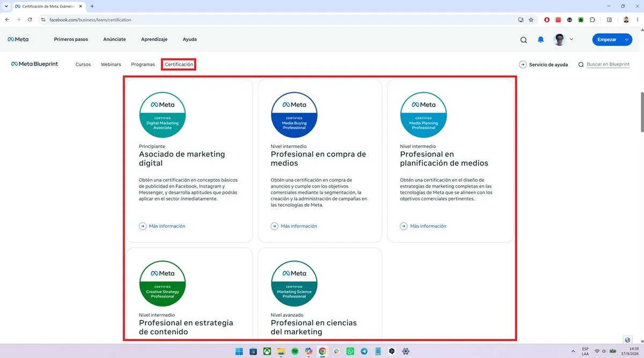The height and width of the screenshot is (358, 644).
Task: Click the Meta logo in header
Action: tap(18, 39)
